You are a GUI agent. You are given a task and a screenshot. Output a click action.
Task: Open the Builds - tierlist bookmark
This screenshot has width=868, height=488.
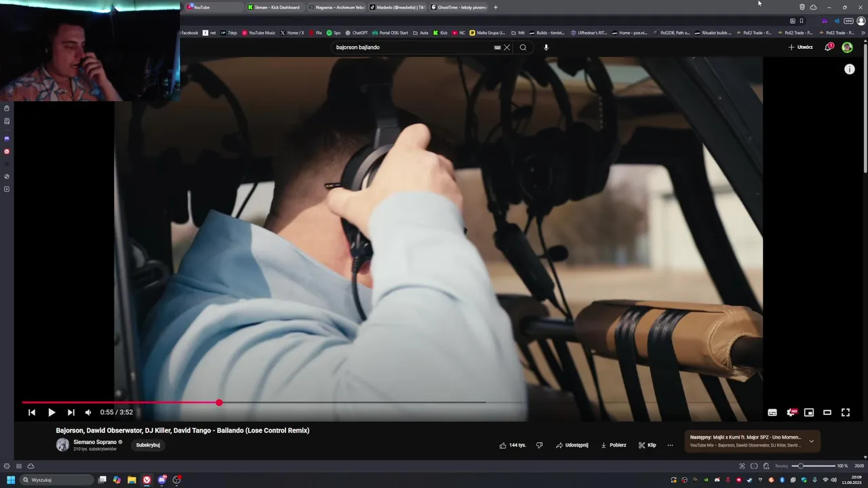[x=547, y=33]
